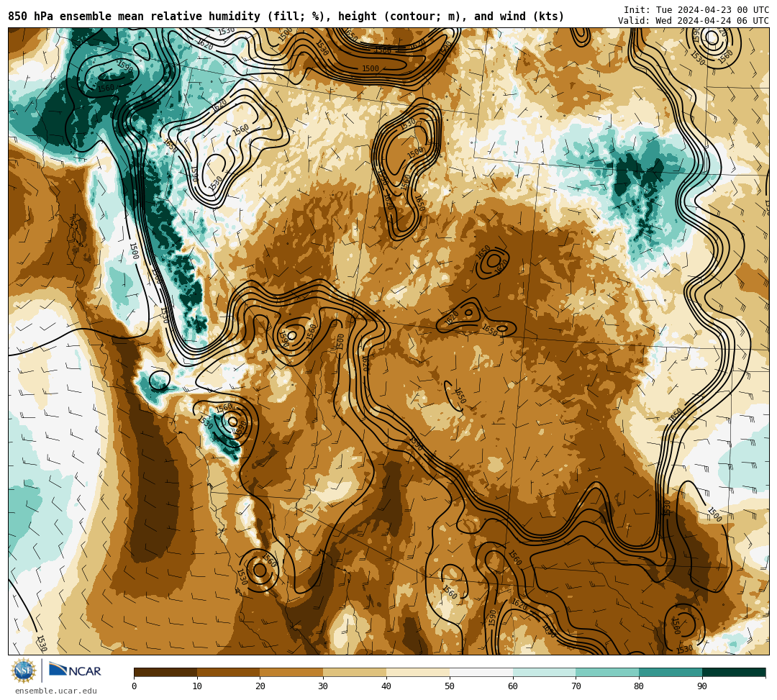Click the colorbar tick label '60'
The width and height of the screenshot is (777, 700).
click(x=513, y=686)
